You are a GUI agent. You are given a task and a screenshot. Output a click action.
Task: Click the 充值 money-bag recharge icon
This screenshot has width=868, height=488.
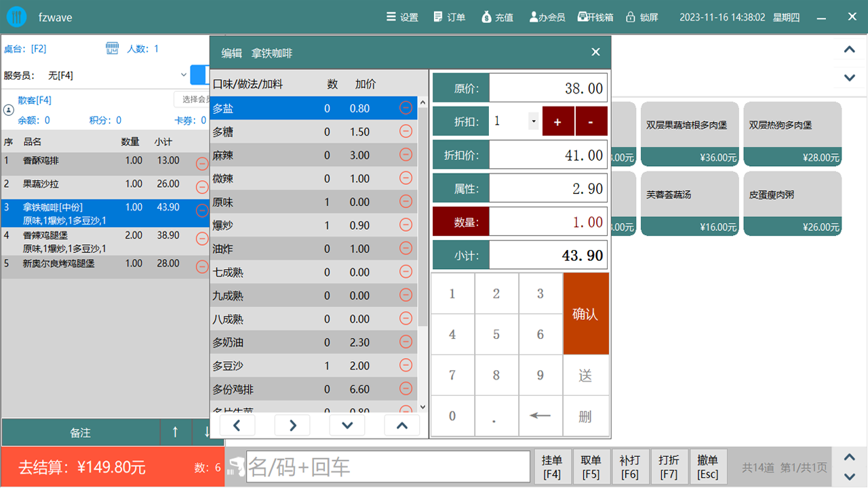[486, 18]
